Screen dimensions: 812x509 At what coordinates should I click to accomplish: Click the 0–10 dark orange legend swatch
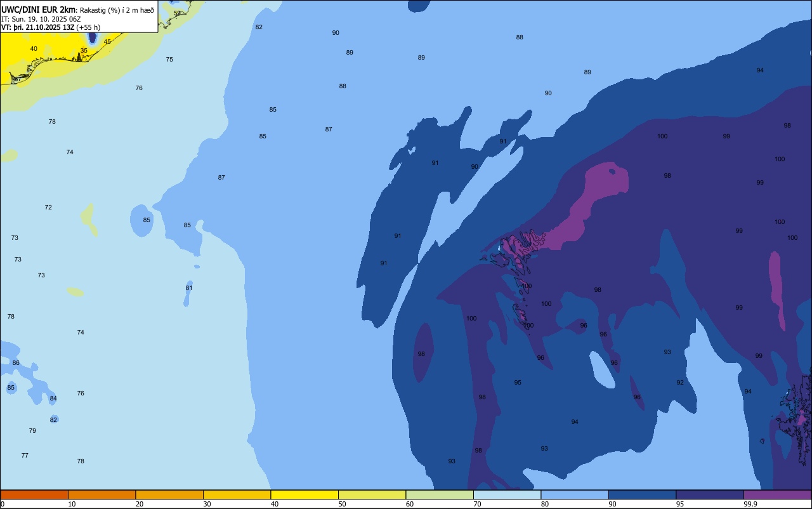[34, 494]
